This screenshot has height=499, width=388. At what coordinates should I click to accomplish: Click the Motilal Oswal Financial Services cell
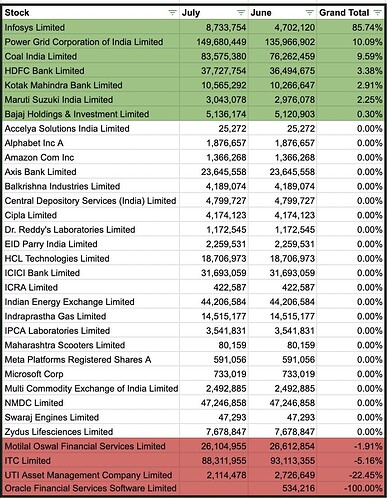point(91,446)
